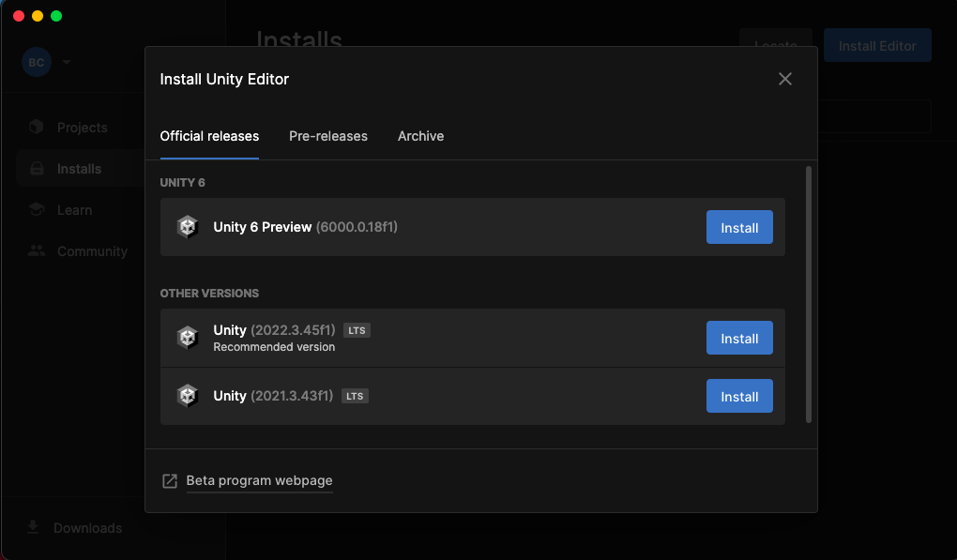Click the Recommended version label
The width and height of the screenshot is (957, 560).
click(274, 346)
